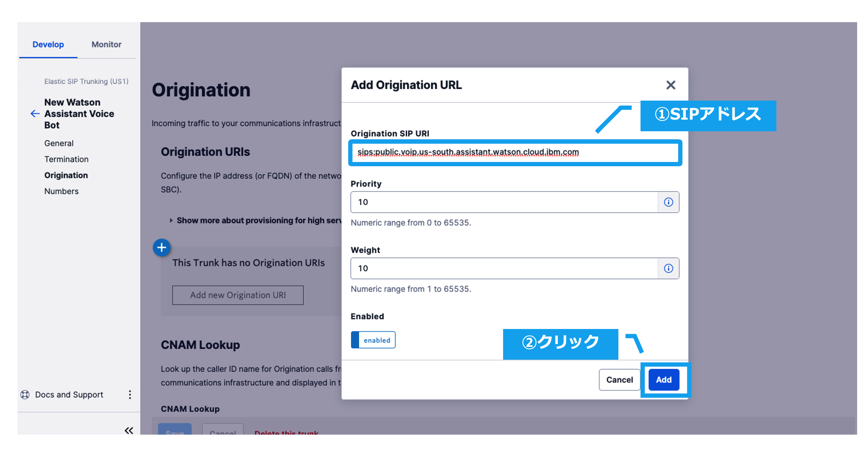Screen dimensions: 868x449
Task: Click the Priority info icon
Action: [668, 202]
